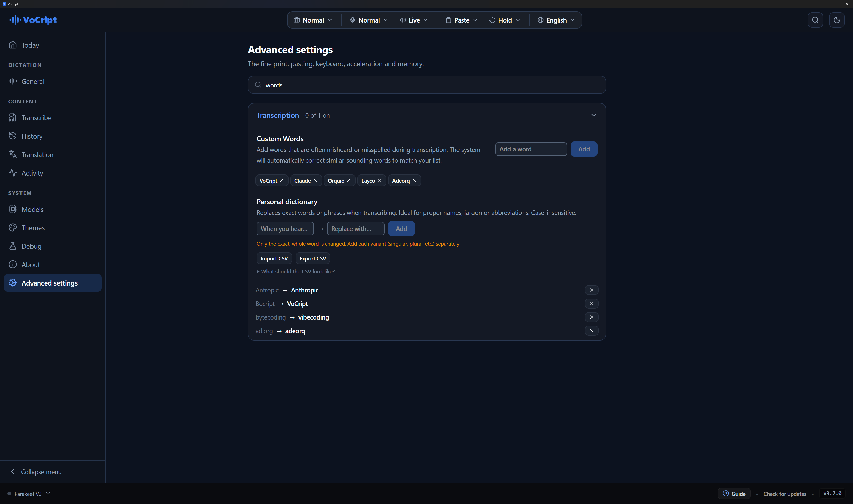Click the 'Advanced settings' page heading
This screenshot has width=853, height=504.
tap(290, 50)
